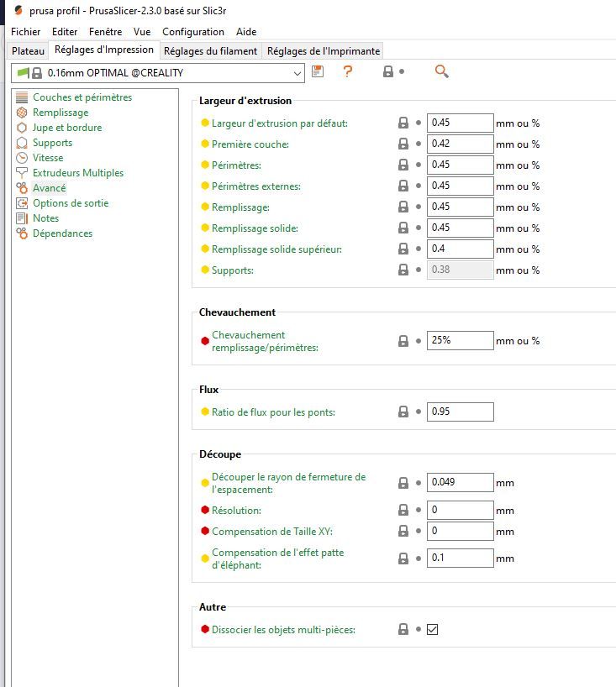Click reset dot beside Dissocier les objets checkbox

click(419, 629)
